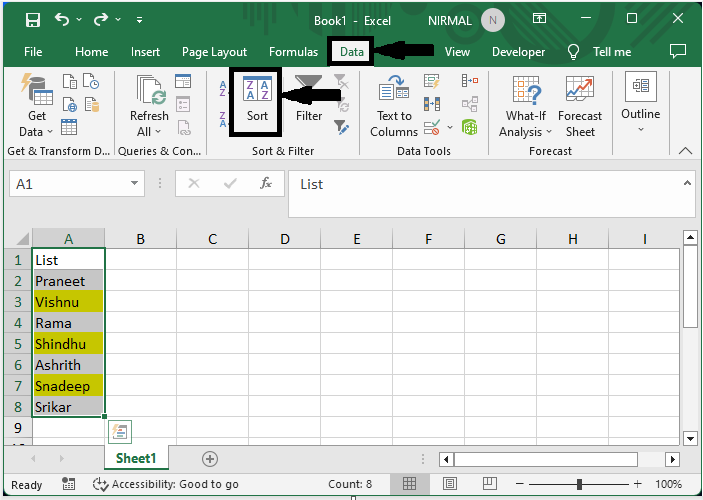Collapse the ribbon with the chevron
The height and width of the screenshot is (500, 703).
pos(685,151)
